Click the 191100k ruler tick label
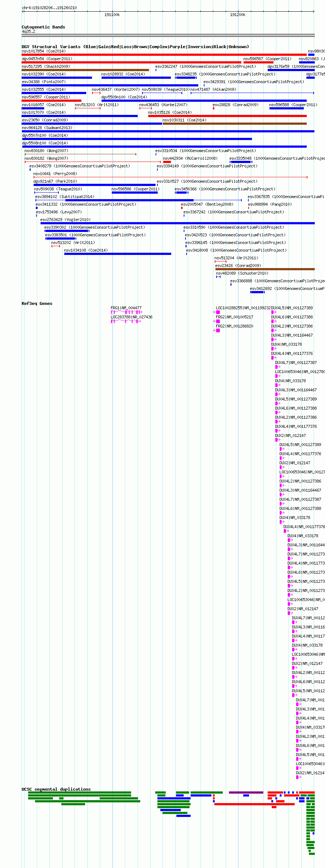325x868 pixels. pos(112,15)
